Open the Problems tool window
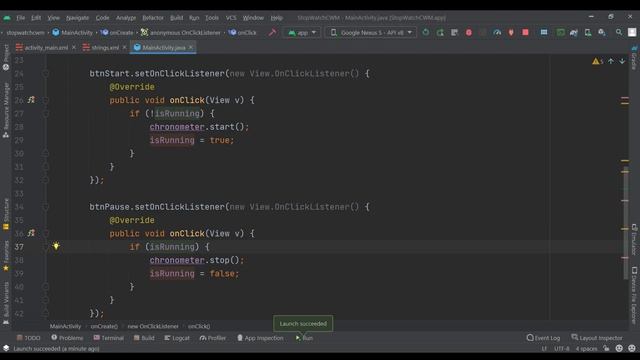The image size is (640, 360). pyautogui.click(x=67, y=338)
